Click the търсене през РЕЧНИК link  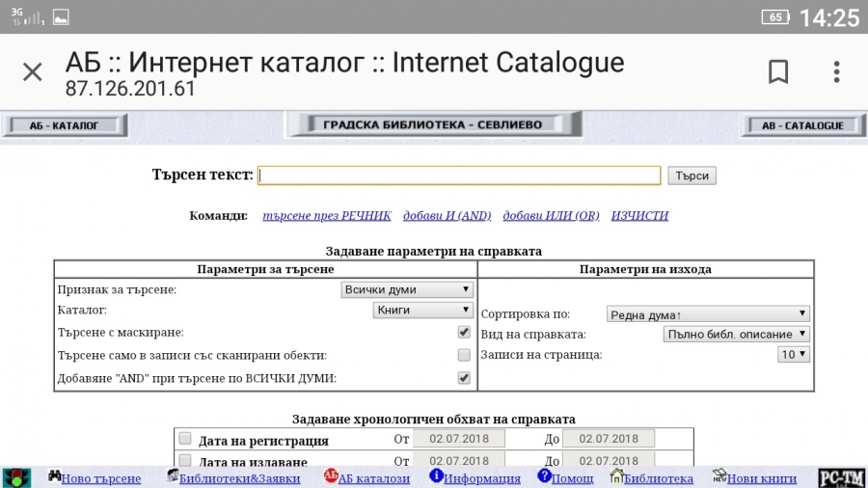327,216
